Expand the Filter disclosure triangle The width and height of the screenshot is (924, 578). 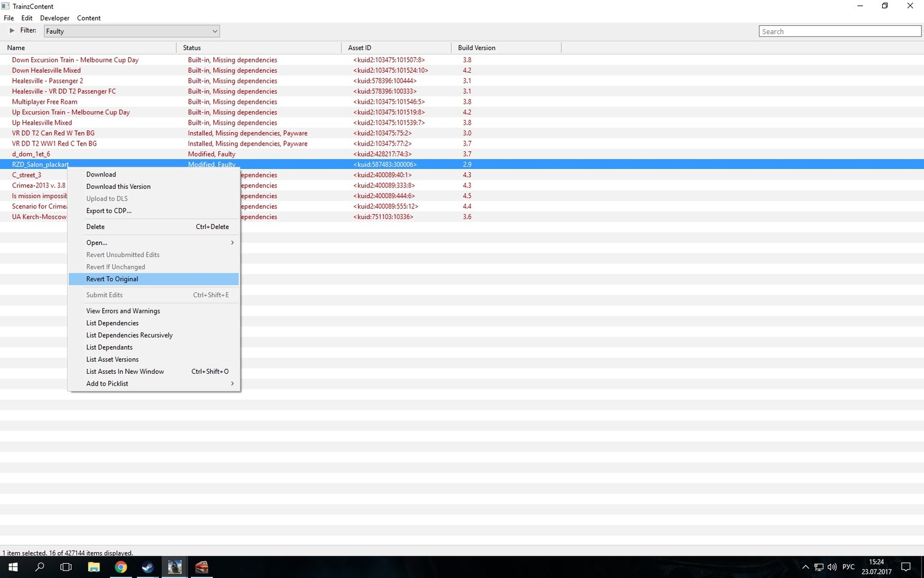(x=12, y=31)
